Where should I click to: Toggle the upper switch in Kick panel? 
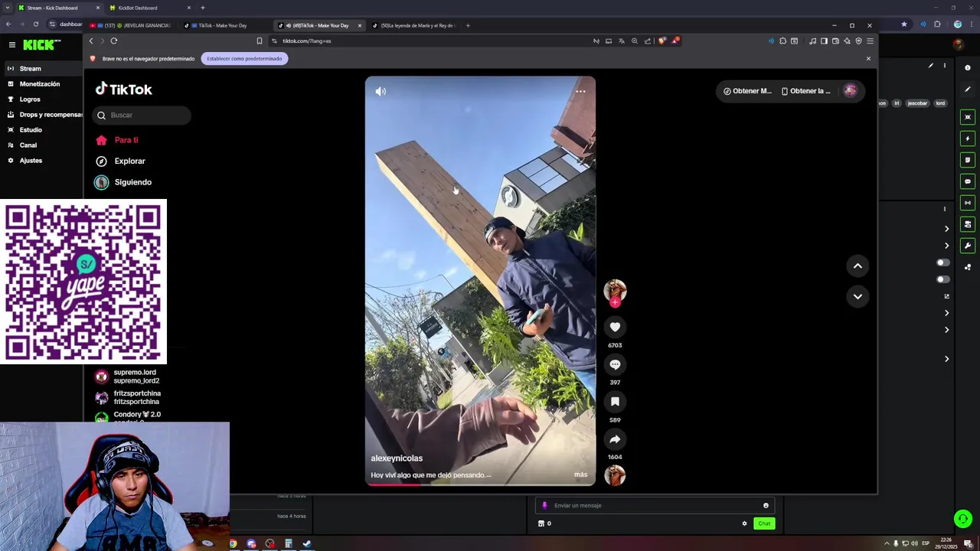(x=943, y=262)
